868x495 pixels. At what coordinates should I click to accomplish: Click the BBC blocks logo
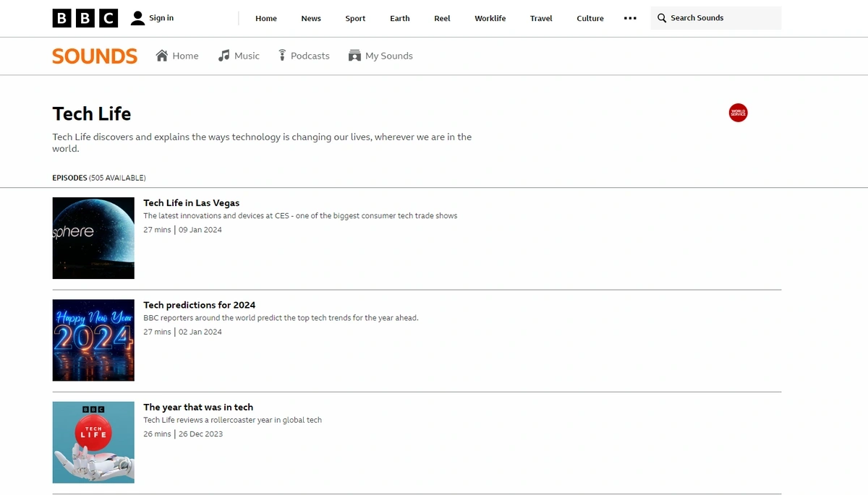point(85,18)
